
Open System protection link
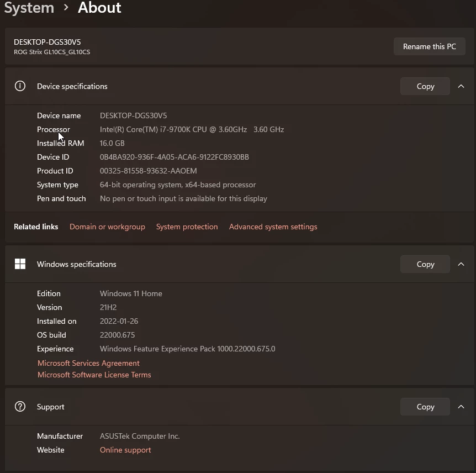(x=187, y=227)
